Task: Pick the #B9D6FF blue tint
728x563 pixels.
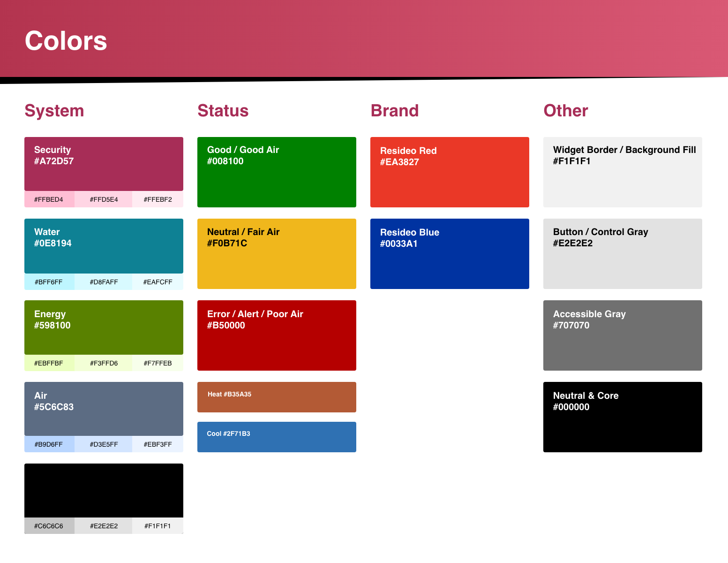Action: [49, 444]
